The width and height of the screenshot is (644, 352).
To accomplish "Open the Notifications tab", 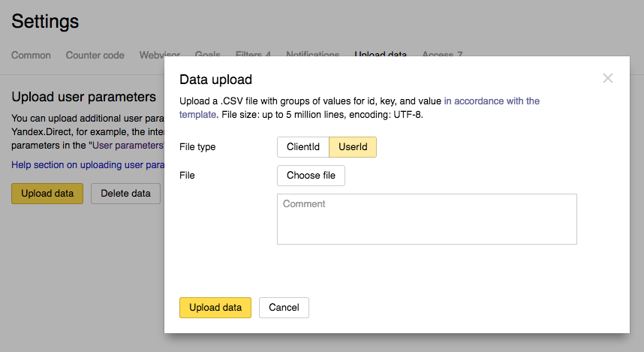I will click(x=312, y=55).
